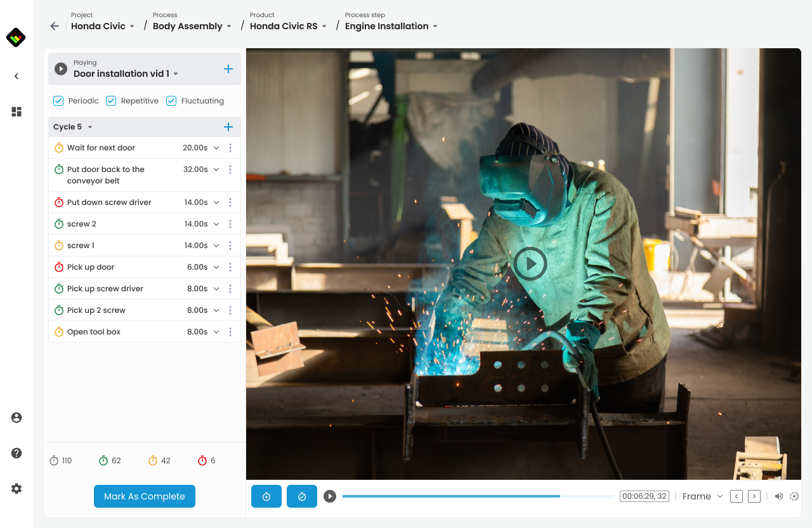
Task: Mute the video volume
Action: point(778,496)
